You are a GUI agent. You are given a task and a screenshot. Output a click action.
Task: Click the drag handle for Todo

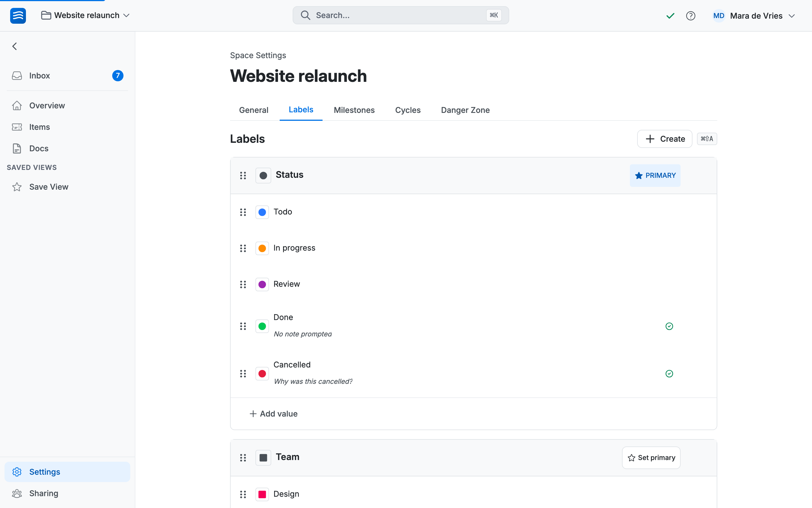243,212
